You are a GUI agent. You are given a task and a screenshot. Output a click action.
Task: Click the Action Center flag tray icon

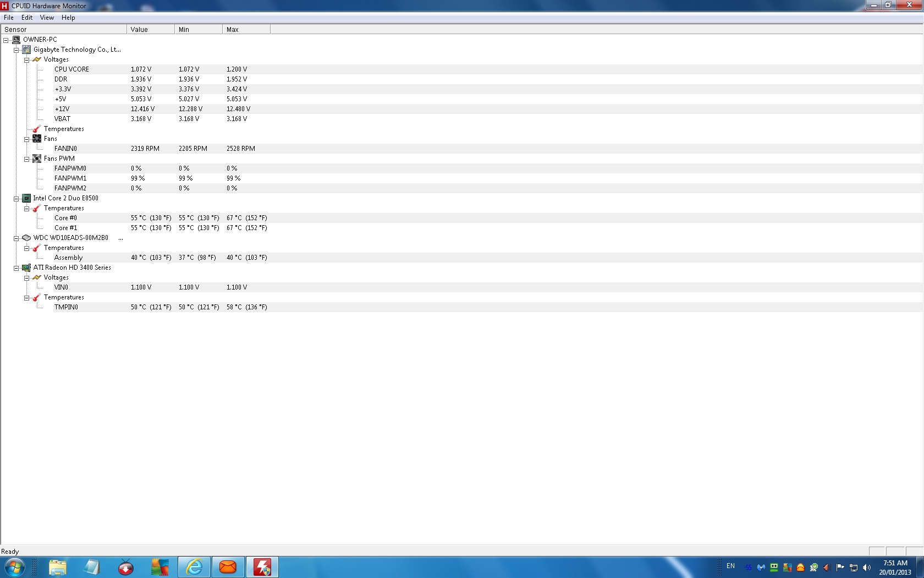click(x=840, y=567)
